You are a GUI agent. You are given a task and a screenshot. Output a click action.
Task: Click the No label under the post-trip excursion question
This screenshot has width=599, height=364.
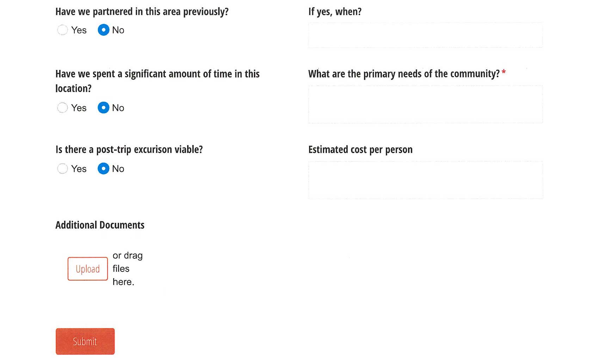[118, 169]
